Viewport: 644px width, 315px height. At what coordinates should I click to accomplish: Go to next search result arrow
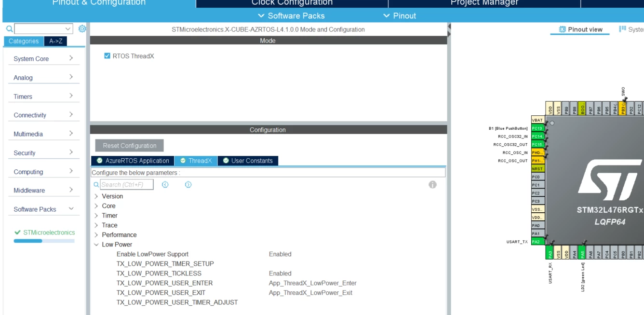click(x=188, y=184)
